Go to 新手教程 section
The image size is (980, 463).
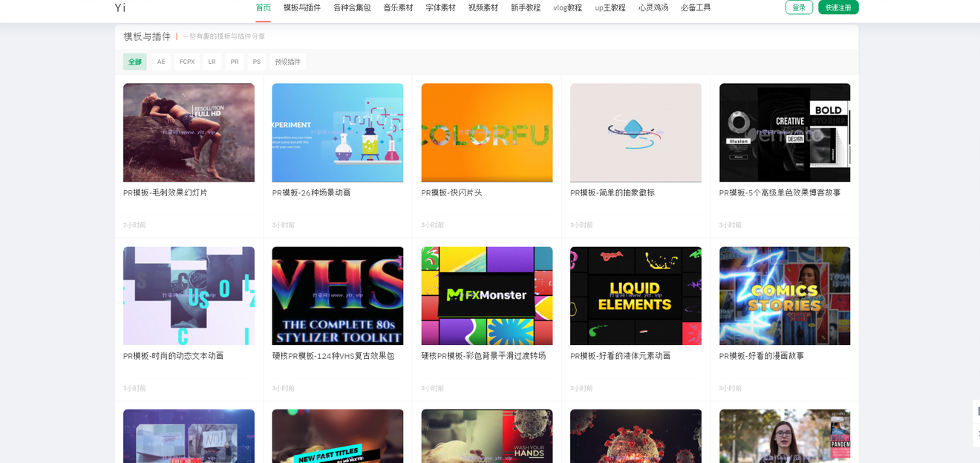(x=526, y=7)
